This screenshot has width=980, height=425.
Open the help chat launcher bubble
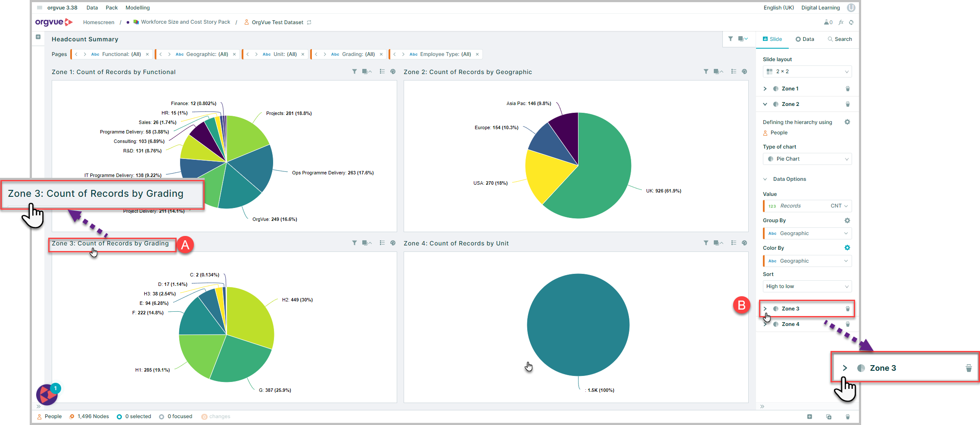(47, 394)
